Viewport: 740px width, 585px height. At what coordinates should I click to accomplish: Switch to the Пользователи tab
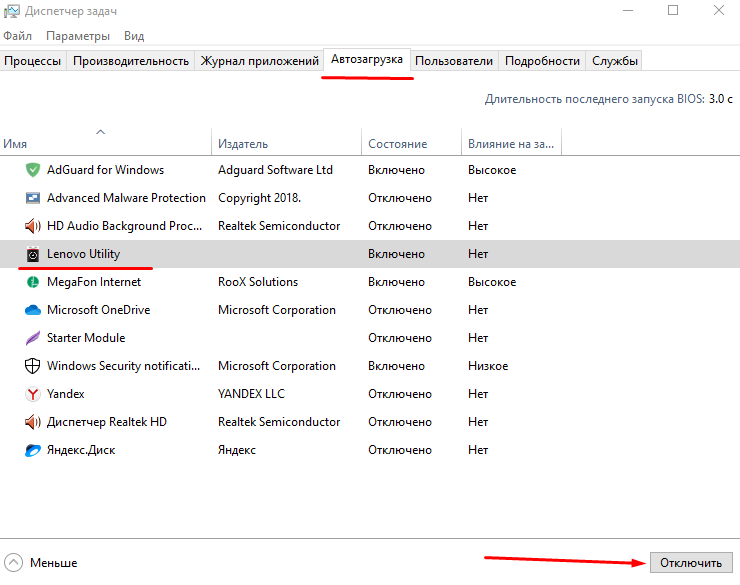(x=454, y=61)
